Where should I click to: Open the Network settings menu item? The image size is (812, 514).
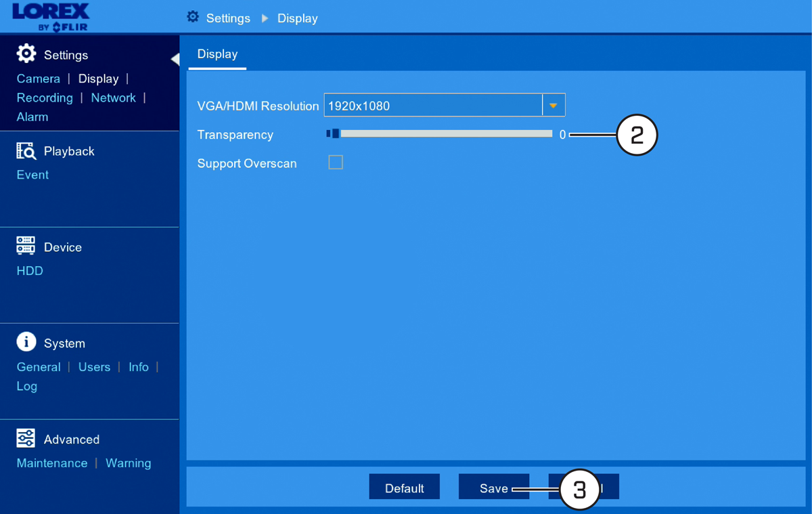click(113, 98)
